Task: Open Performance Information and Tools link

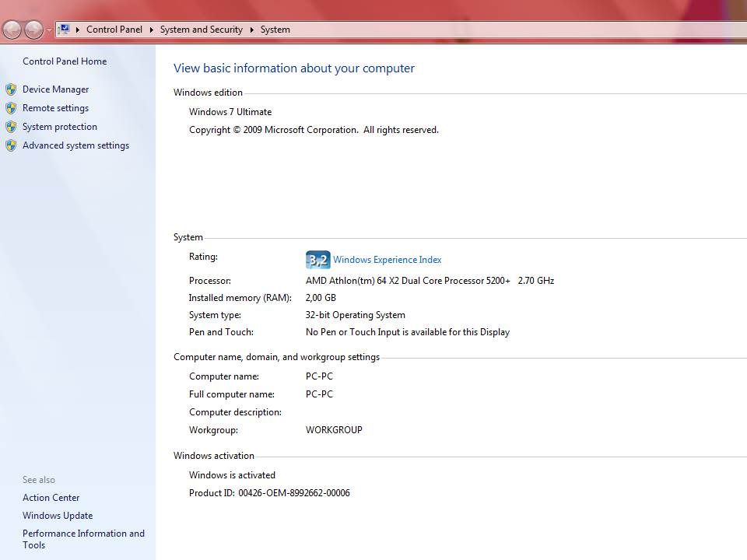Action: [83, 539]
